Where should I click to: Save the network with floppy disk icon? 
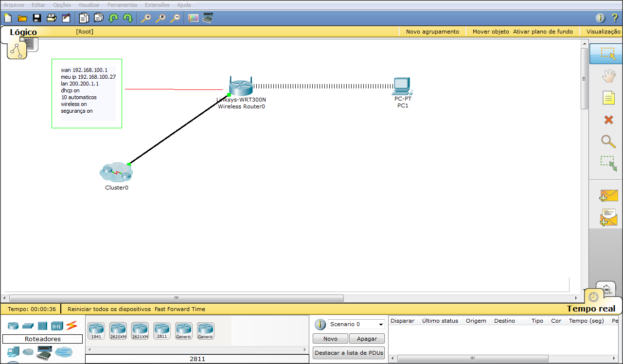point(36,18)
